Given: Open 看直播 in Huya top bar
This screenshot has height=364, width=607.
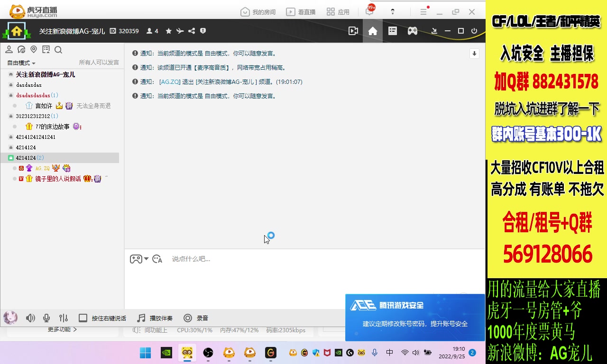Looking at the screenshot, I should (301, 12).
